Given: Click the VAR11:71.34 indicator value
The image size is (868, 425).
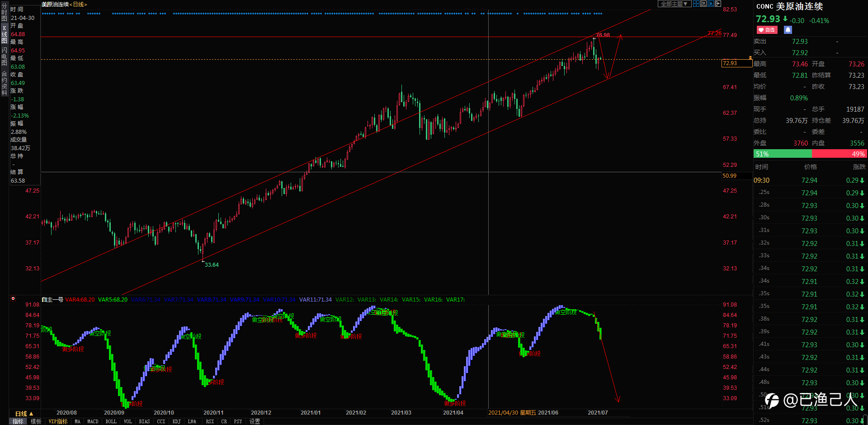Looking at the screenshot, I should pyautogui.click(x=316, y=300).
